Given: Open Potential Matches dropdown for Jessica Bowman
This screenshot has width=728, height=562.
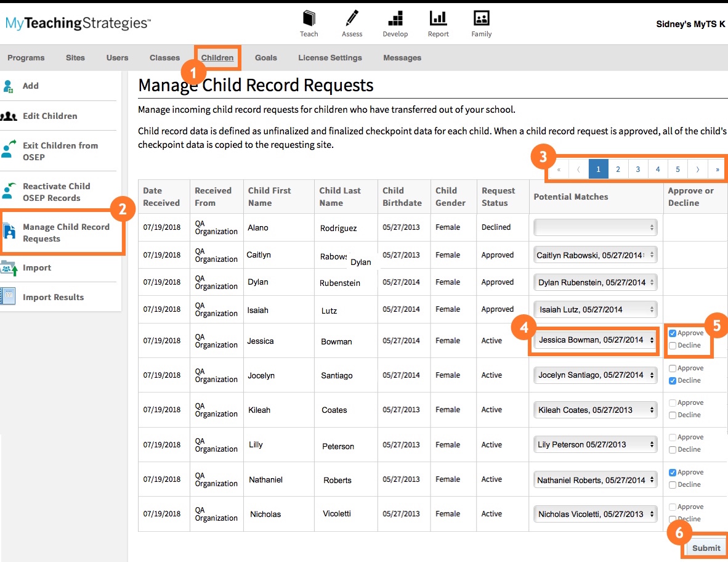Looking at the screenshot, I should point(595,340).
